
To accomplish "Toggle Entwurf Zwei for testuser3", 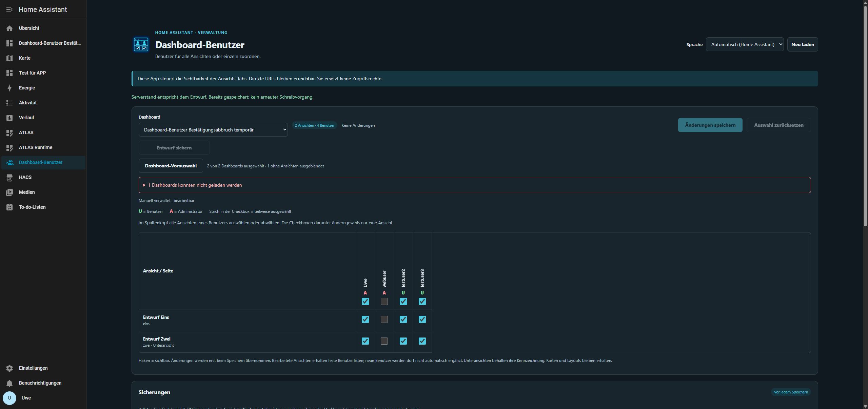I will coord(422,341).
